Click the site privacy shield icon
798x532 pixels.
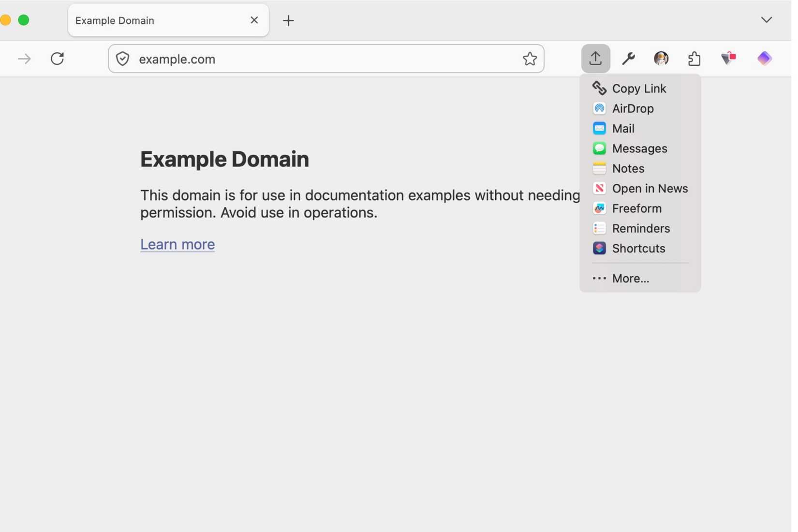pyautogui.click(x=122, y=59)
